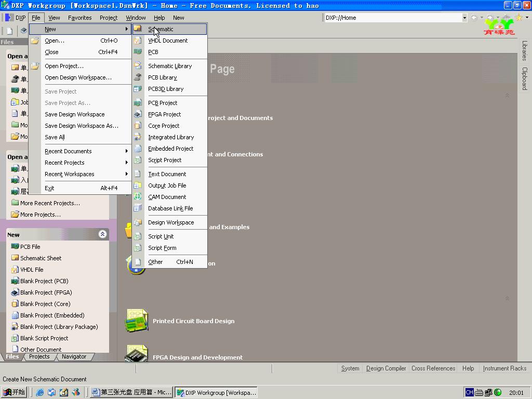Select PCB in the New submenu
Image resolution: width=532 pixels, height=399 pixels.
[169, 52]
